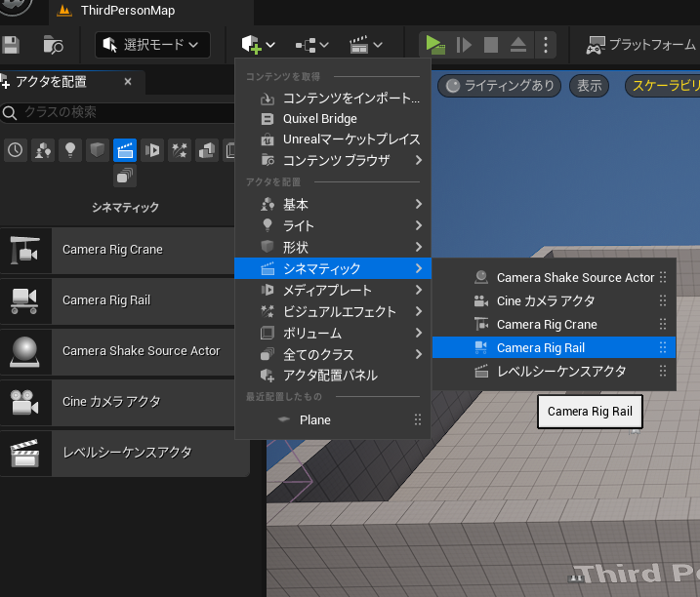The width and height of the screenshot is (700, 597).
Task: Select the recently placed clock icon
Action: tap(15, 149)
